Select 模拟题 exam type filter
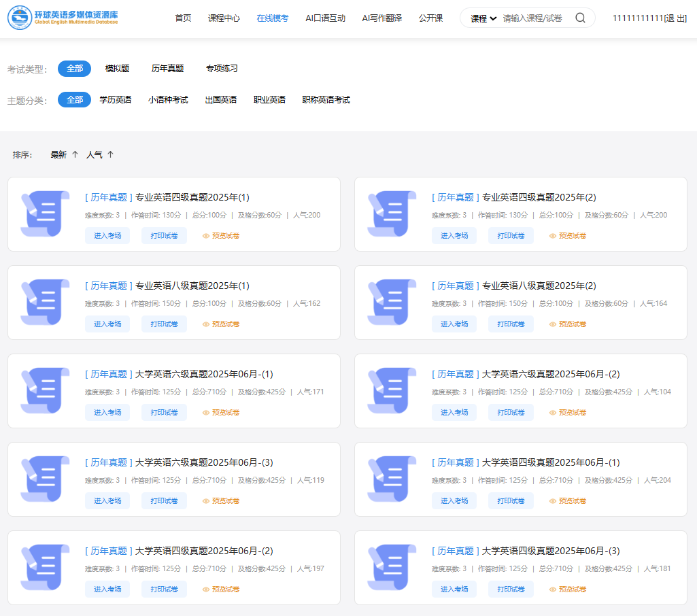Image resolution: width=697 pixels, height=616 pixels. 117,69
